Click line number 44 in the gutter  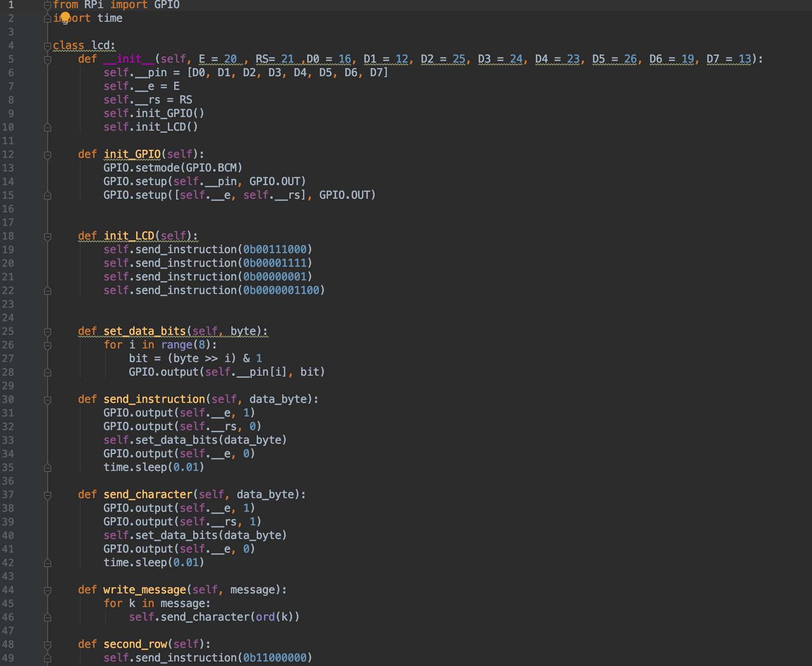[x=8, y=590]
